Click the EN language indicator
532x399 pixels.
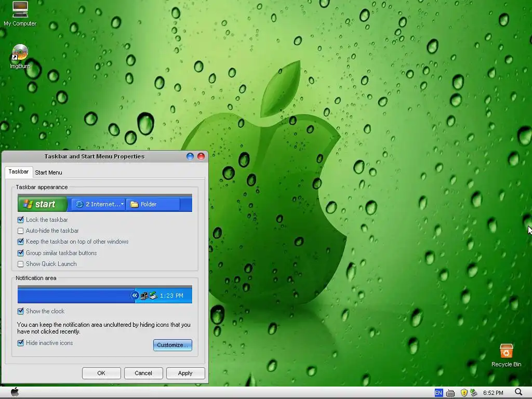pos(438,393)
